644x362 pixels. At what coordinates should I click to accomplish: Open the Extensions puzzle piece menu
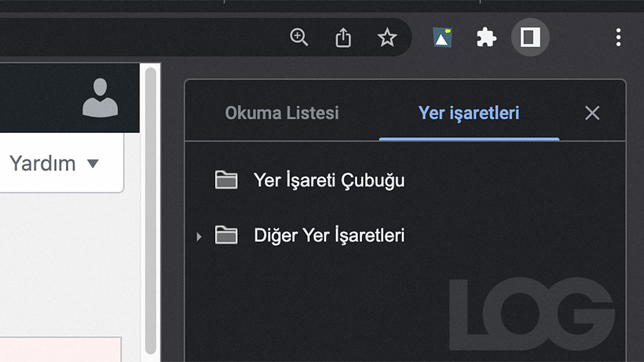point(487,37)
